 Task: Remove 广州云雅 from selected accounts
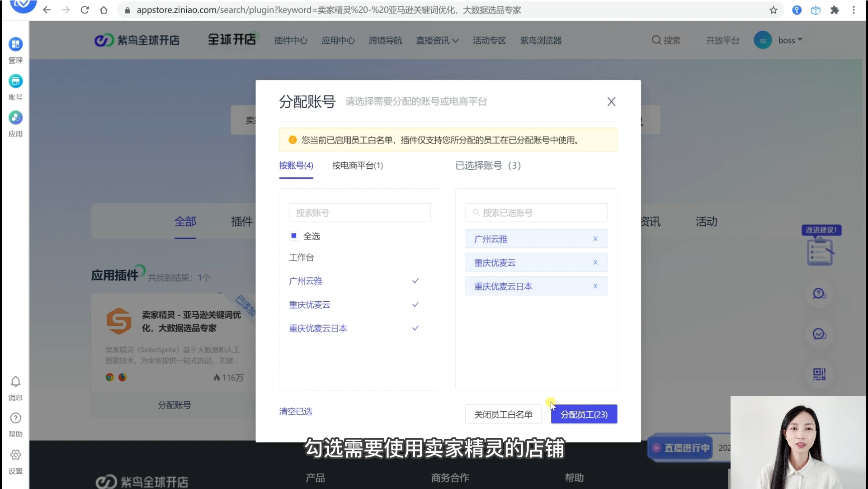pos(595,239)
